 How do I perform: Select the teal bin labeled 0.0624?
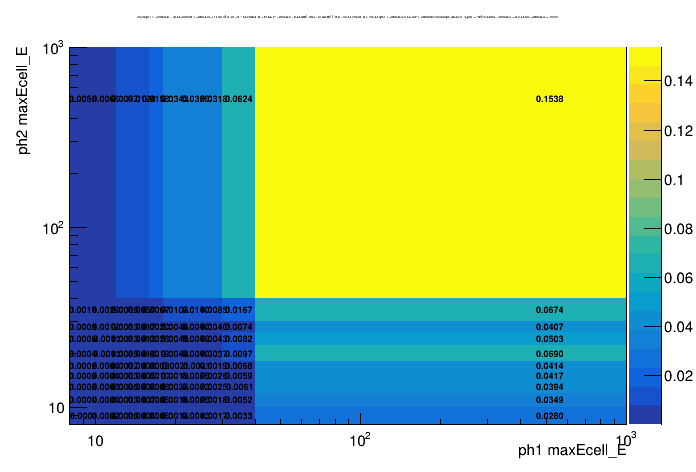pos(239,99)
